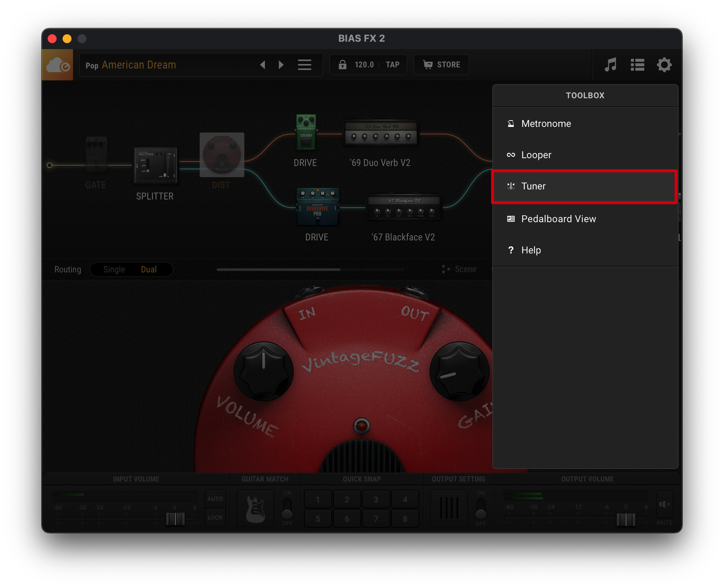Screen dimensions: 724x588
Task: Click the MUTE speaker icon
Action: 664,505
